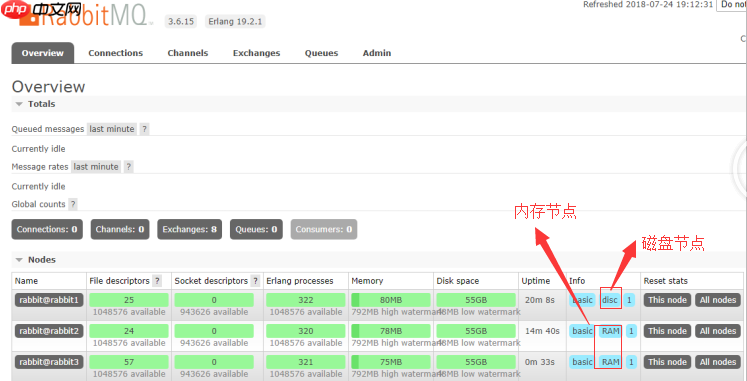Open help for Global counts
The image size is (747, 381).
click(72, 204)
